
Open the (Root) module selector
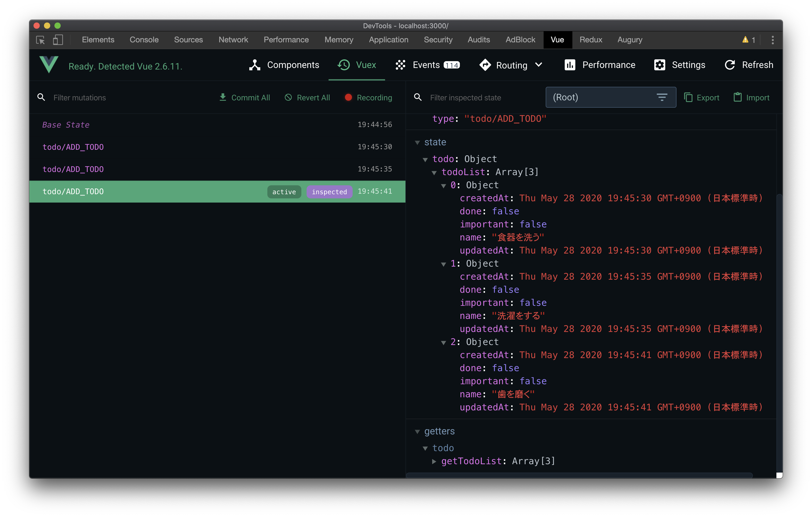click(x=611, y=97)
